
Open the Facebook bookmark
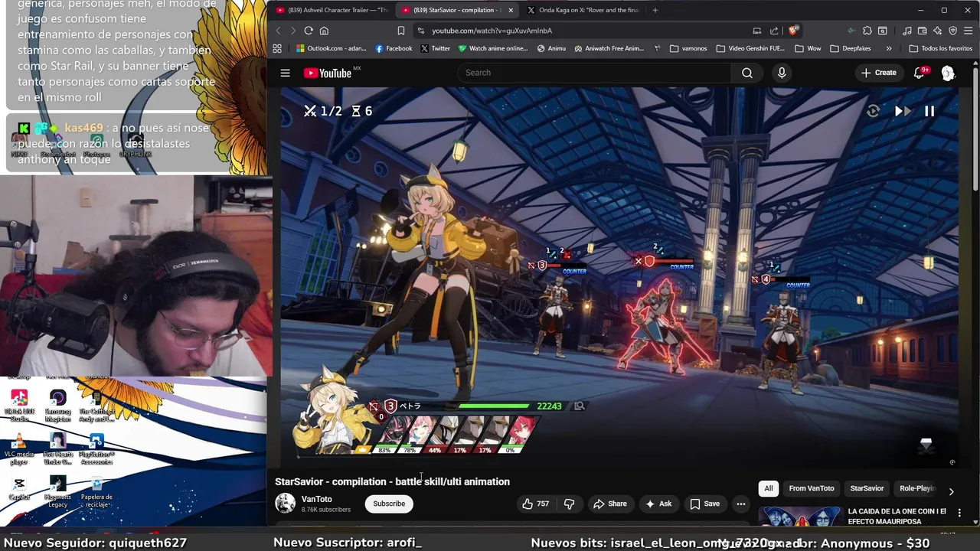pyautogui.click(x=394, y=48)
